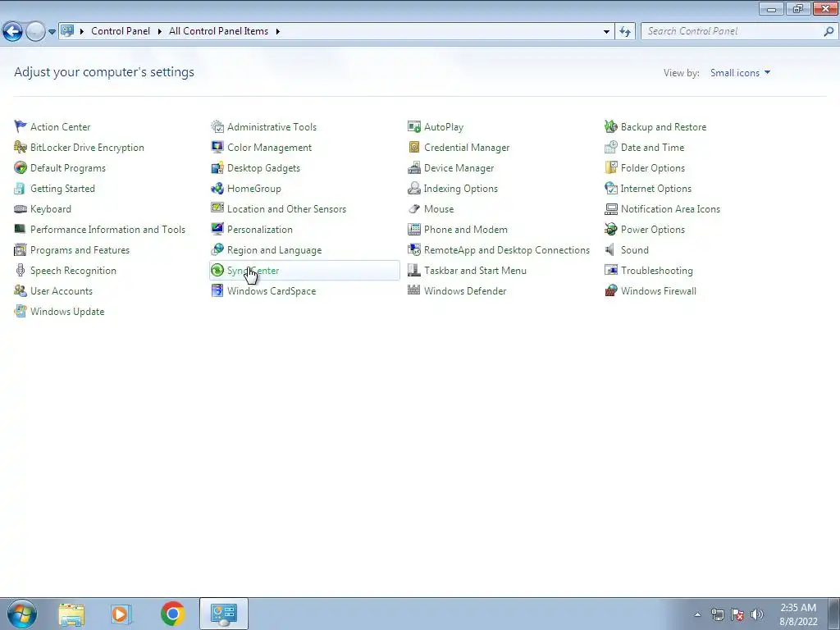The width and height of the screenshot is (840, 630).
Task: Open Performance Information and Tools link
Action: coord(107,230)
